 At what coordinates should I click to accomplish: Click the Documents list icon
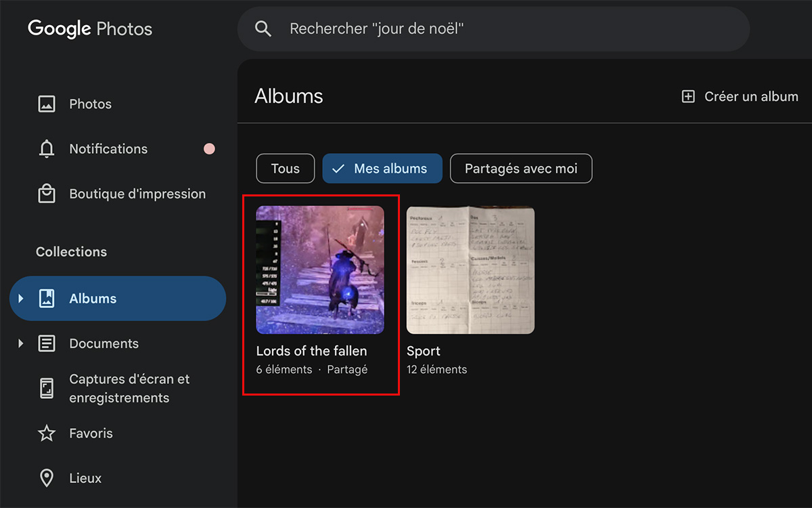[47, 343]
